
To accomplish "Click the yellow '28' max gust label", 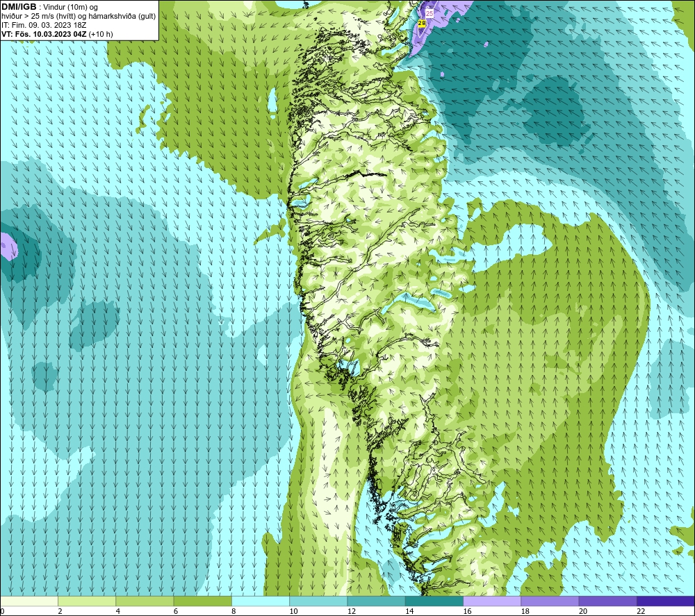I will [422, 23].
